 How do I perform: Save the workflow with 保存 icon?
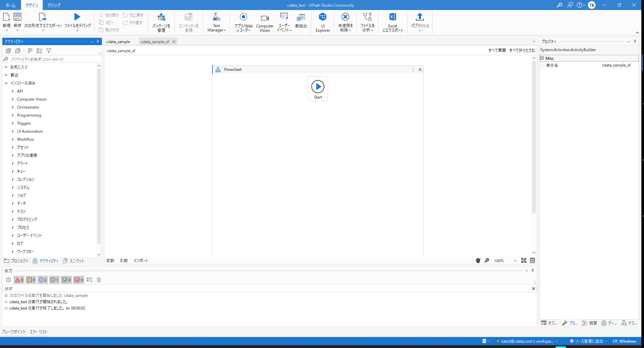[17, 17]
